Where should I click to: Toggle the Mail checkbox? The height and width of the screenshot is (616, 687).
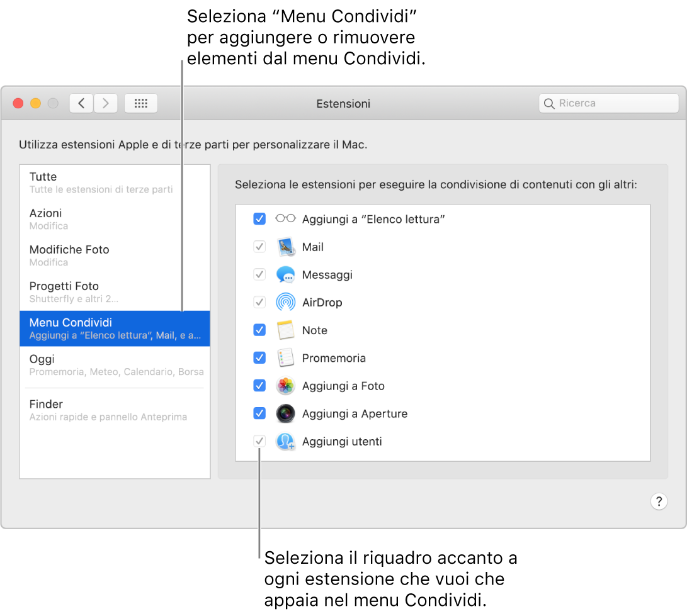tap(259, 247)
